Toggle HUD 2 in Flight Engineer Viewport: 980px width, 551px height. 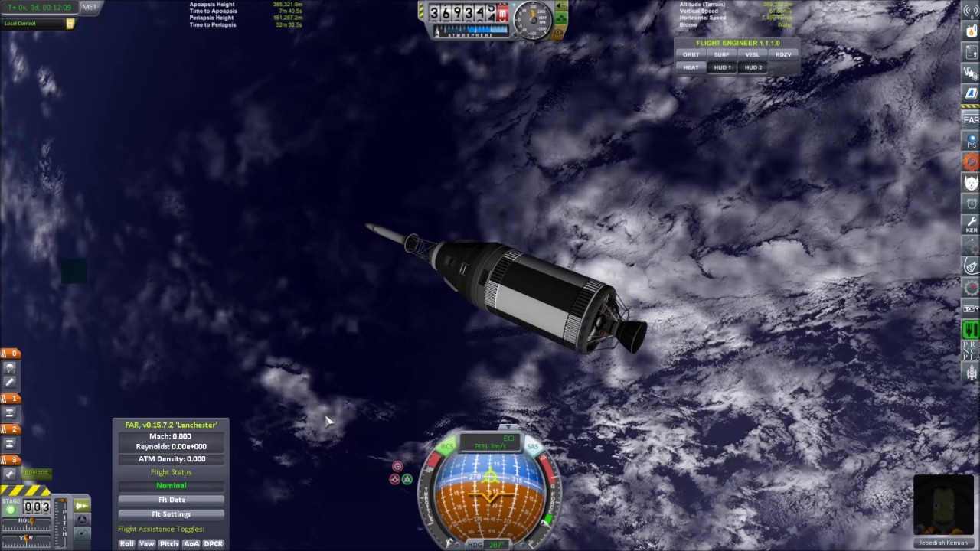point(753,67)
